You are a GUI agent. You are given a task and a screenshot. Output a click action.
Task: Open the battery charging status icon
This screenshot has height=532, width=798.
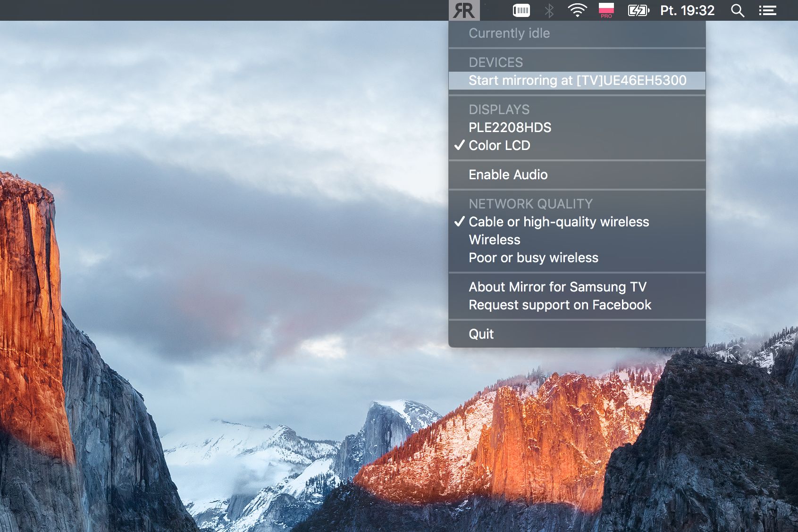click(639, 10)
